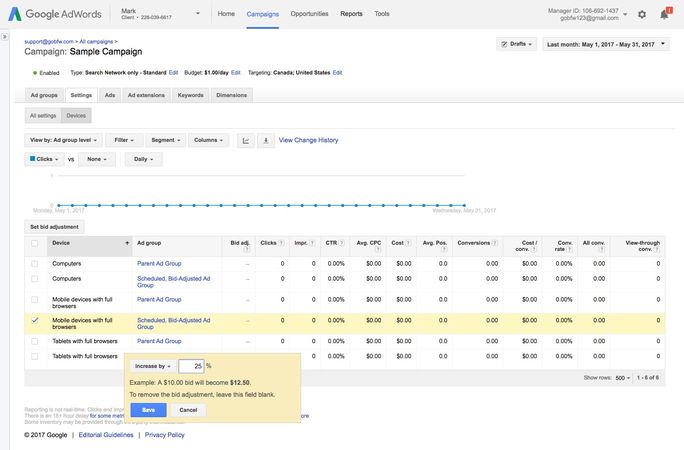Toggle the chart display icon

click(x=246, y=140)
